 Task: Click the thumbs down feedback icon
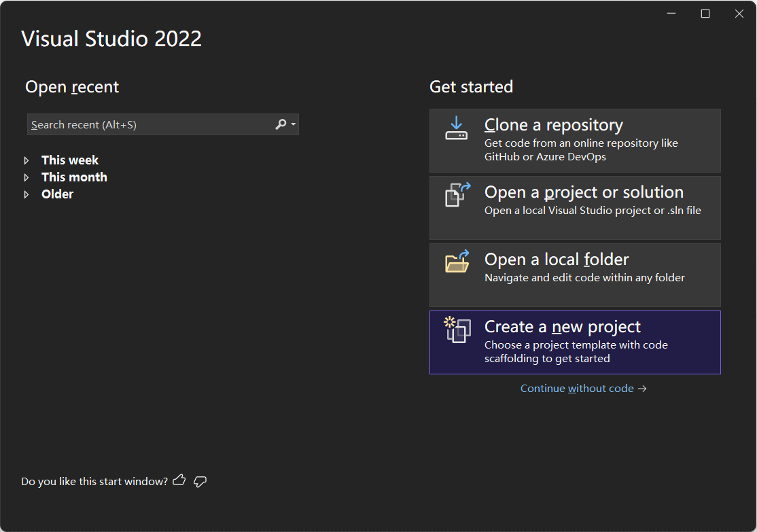point(200,482)
